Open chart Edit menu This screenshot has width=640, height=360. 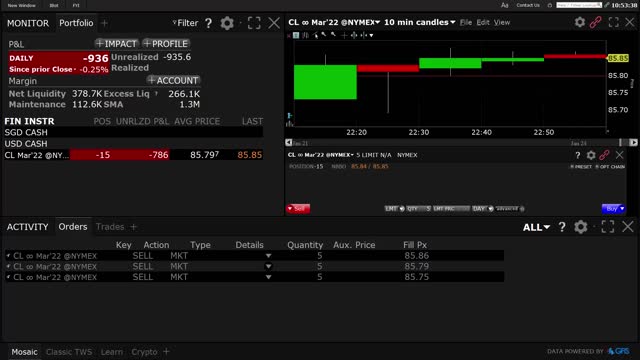tap(483, 22)
